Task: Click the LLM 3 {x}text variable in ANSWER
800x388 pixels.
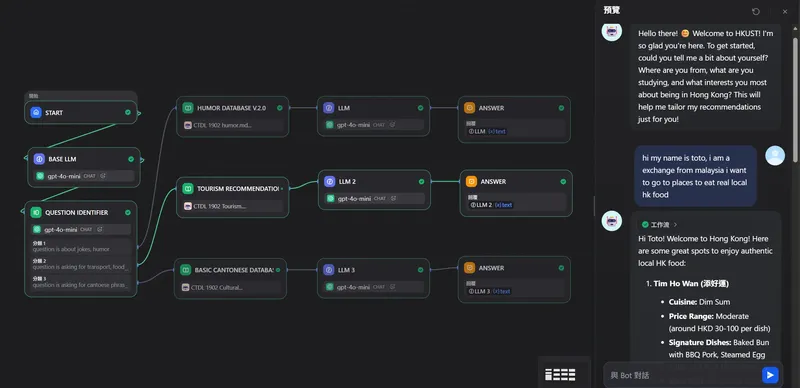Action: click(490, 291)
